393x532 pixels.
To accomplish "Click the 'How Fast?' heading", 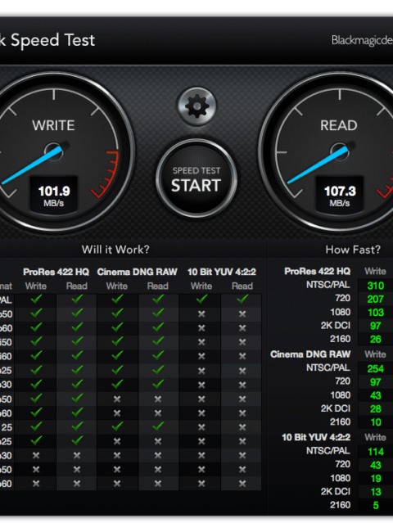I will click(353, 250).
